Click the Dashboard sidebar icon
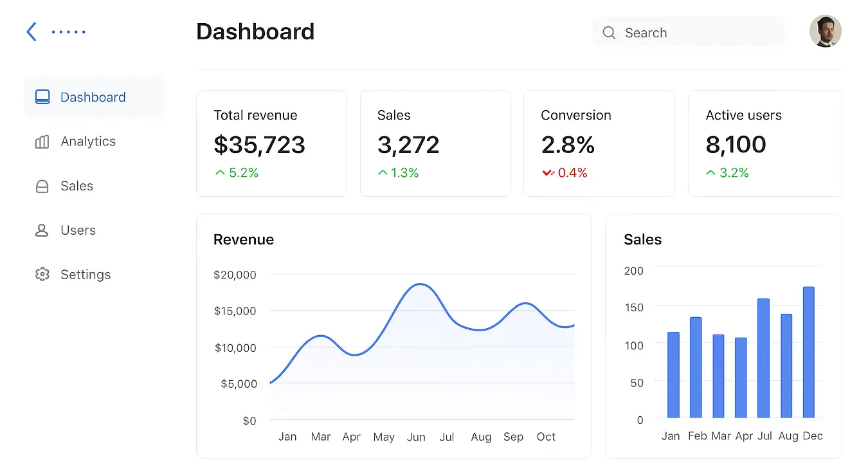Viewport: 868px width, 467px height. click(x=42, y=97)
